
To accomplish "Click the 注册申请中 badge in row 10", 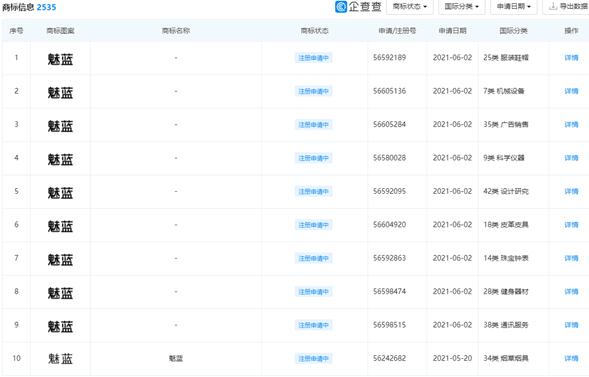I will point(313,359).
